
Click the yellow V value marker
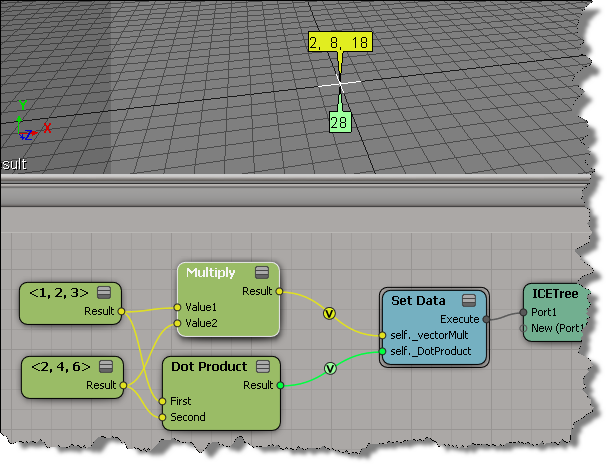click(327, 313)
